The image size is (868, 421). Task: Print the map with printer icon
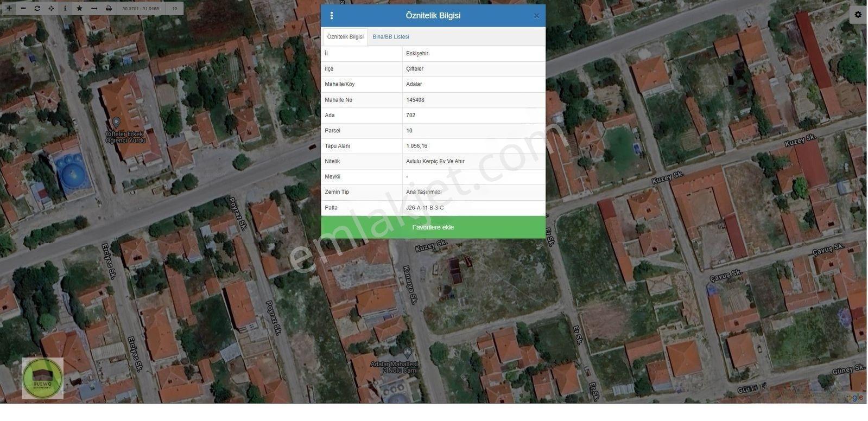click(x=109, y=8)
